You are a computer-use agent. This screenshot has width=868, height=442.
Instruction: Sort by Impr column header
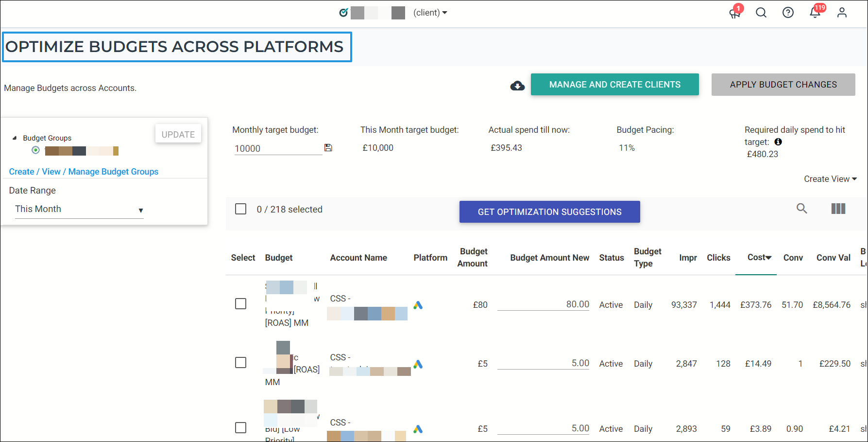pyautogui.click(x=688, y=258)
